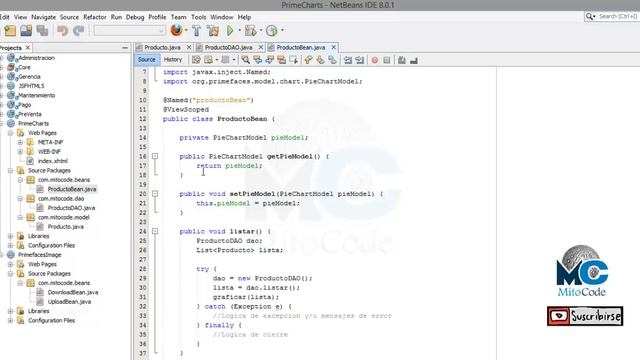Stop macro recording icon in editor toolbar

pos(387,60)
